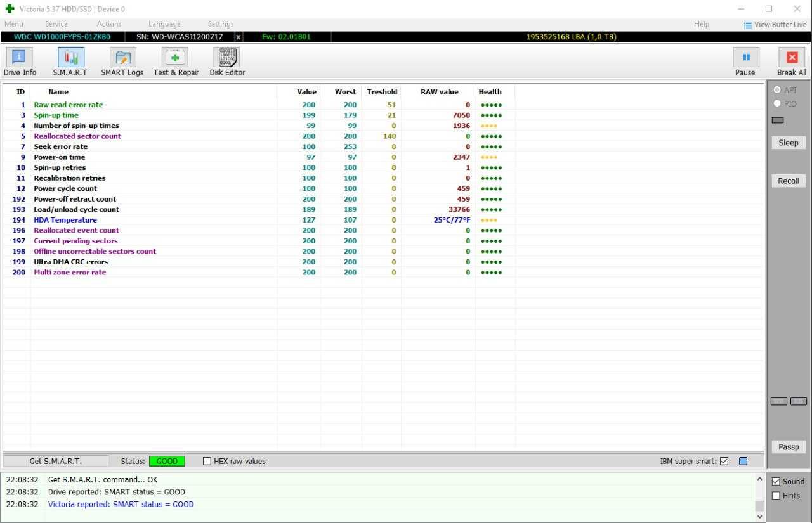Select the Ultra DMA CRC errors row
Viewport: 812px width, 523px height.
(260, 262)
